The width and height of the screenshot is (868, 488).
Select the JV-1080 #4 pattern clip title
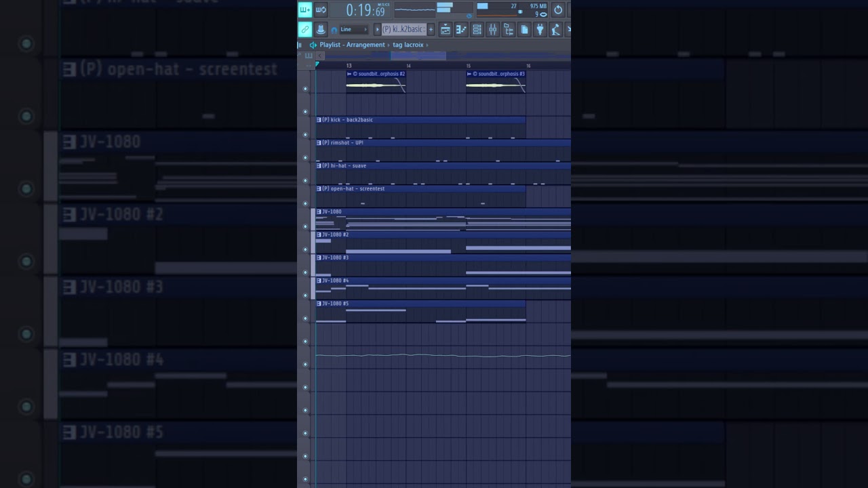pyautogui.click(x=336, y=281)
